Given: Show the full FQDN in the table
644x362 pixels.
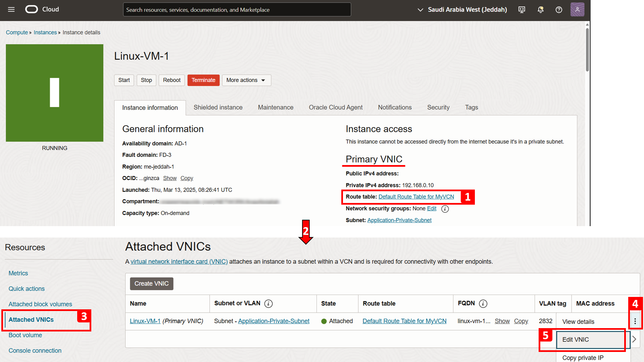Looking at the screenshot, I should (x=502, y=321).
